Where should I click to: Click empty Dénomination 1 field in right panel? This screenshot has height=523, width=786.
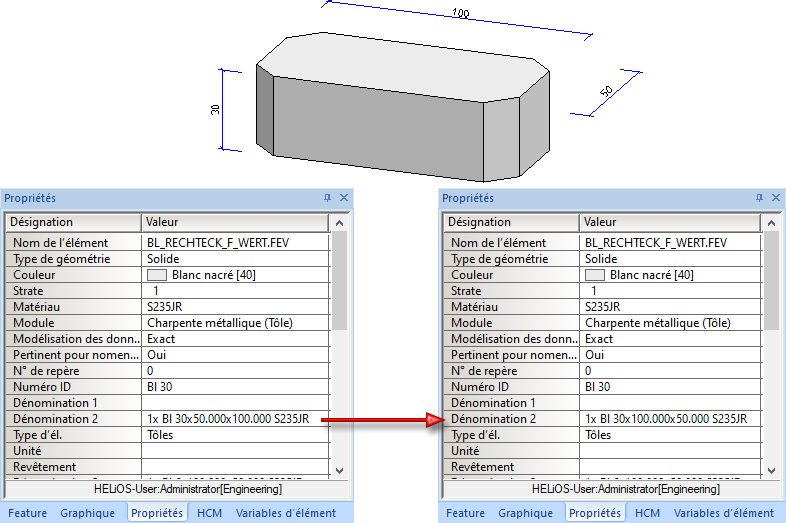(670, 403)
